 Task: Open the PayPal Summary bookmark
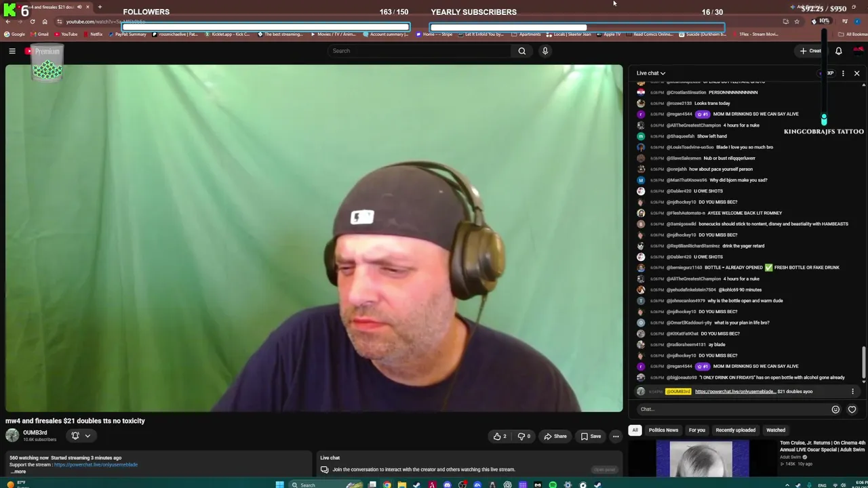[129, 35]
